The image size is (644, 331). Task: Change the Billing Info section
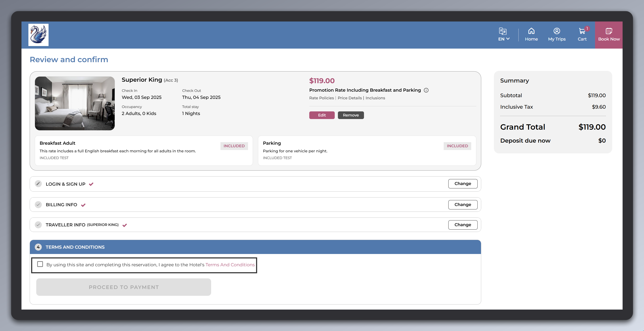[463, 205]
